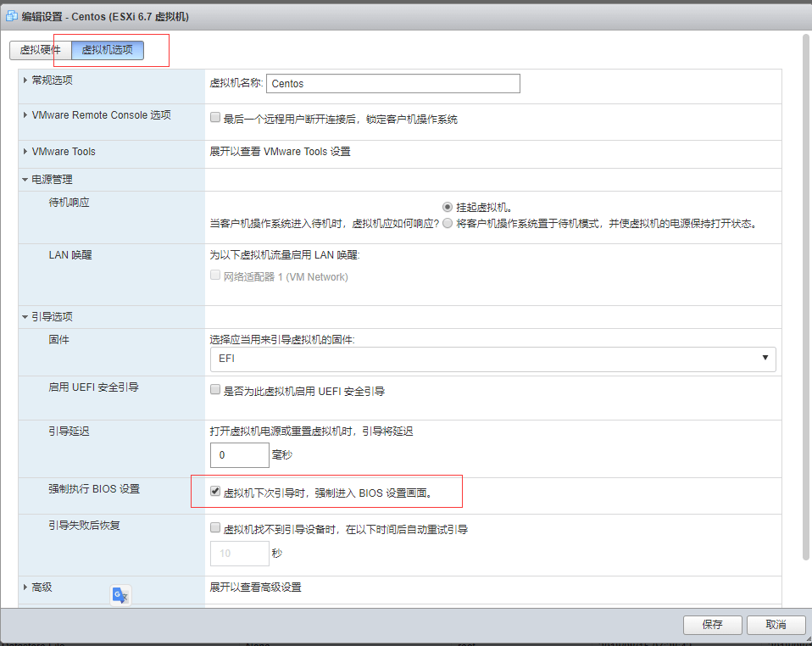Click the 取消 button
812x646 pixels.
click(775, 625)
